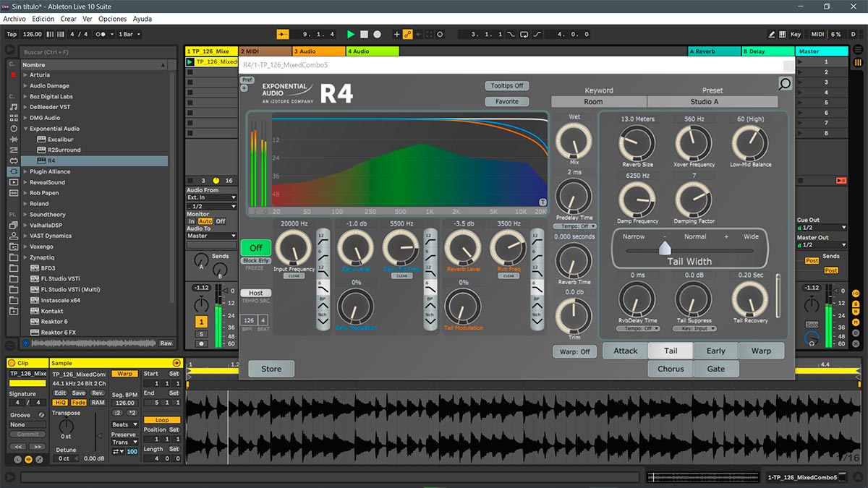868x488 pixels.
Task: Click the Tail Width slider handle
Action: click(664, 249)
